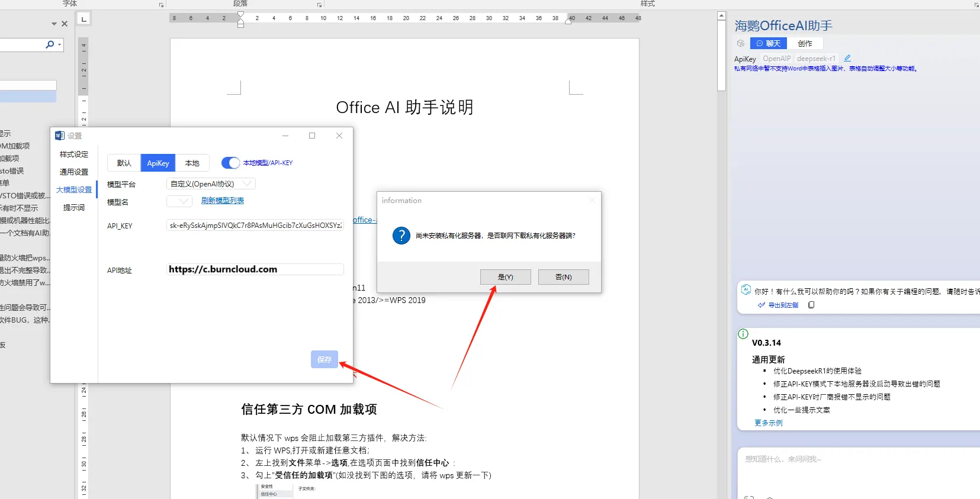
Task: Open the 模型平台 dropdown
Action: 211,184
